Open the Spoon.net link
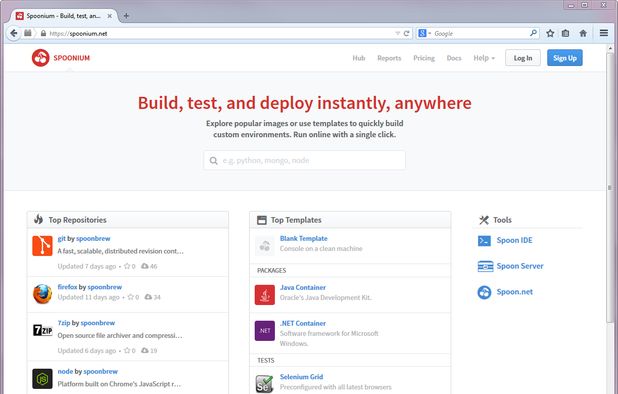The height and width of the screenshot is (394, 618). point(514,292)
